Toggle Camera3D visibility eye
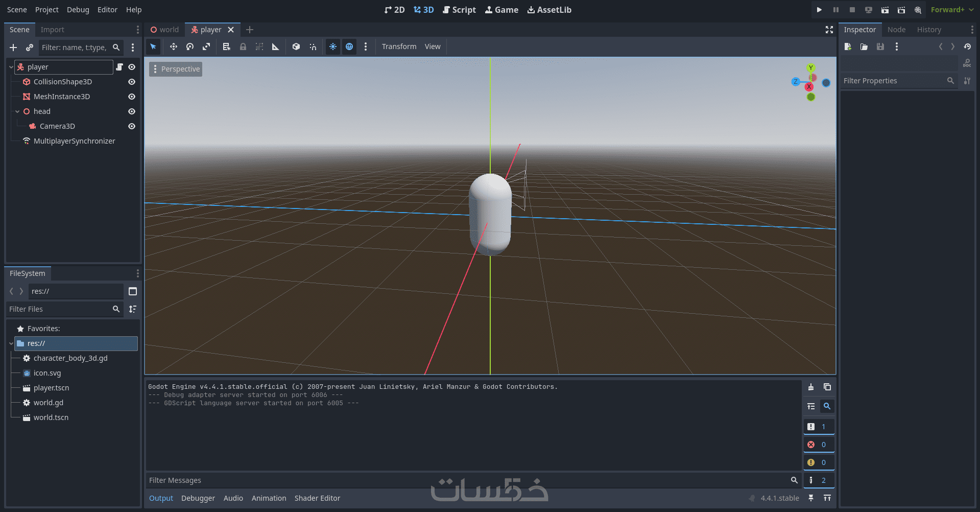 pos(132,126)
